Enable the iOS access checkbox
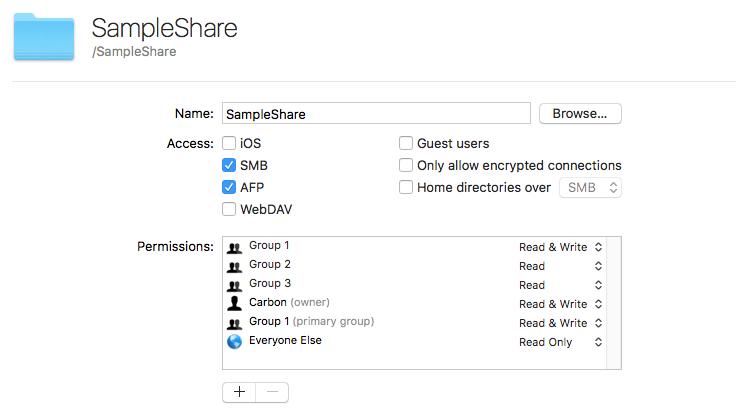Viewport: 736px width, 419px height. [229, 144]
